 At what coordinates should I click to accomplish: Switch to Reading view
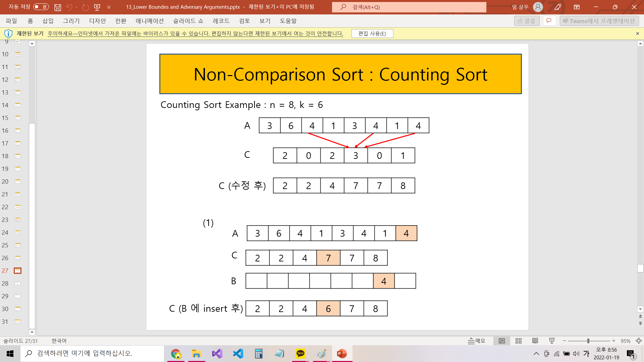[x=535, y=341]
